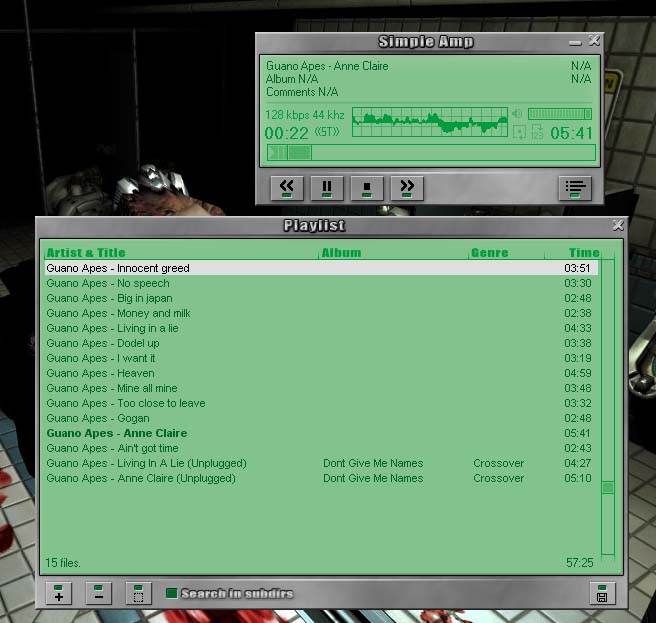Viewport: 656px width, 623px height.
Task: Pause the current song
Action: pos(327,186)
